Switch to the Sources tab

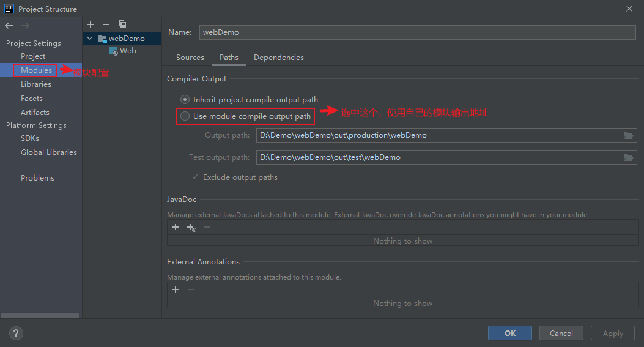tap(190, 57)
